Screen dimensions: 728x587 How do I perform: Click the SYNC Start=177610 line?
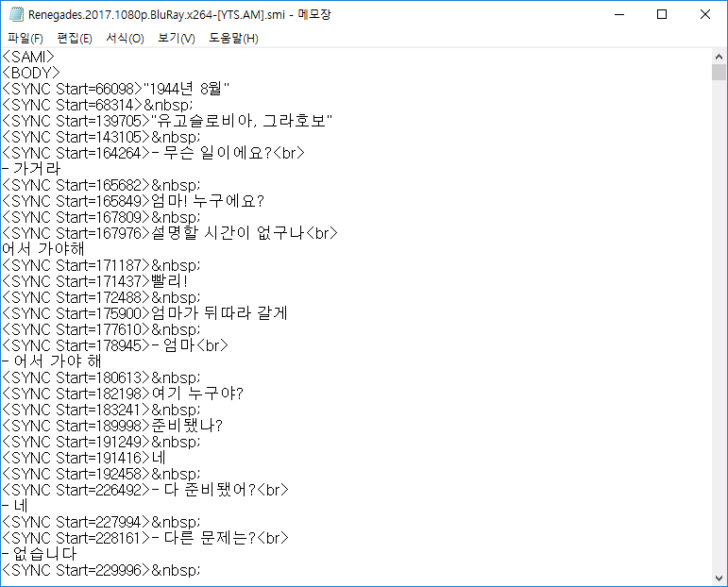pyautogui.click(x=101, y=329)
